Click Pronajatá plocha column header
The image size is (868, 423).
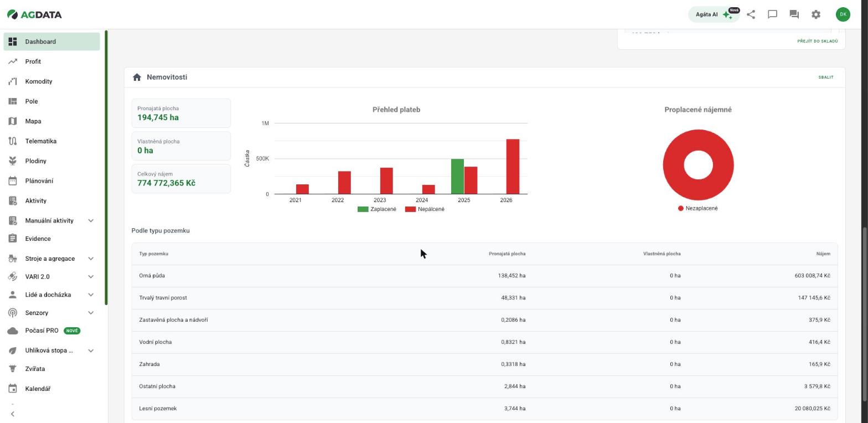[x=507, y=254]
